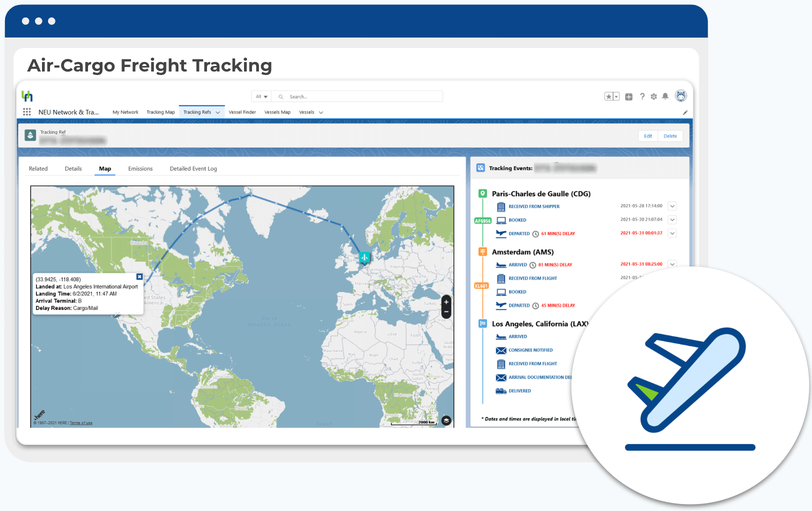Expand the Received From Shipper event
The image size is (812, 511).
[672, 206]
